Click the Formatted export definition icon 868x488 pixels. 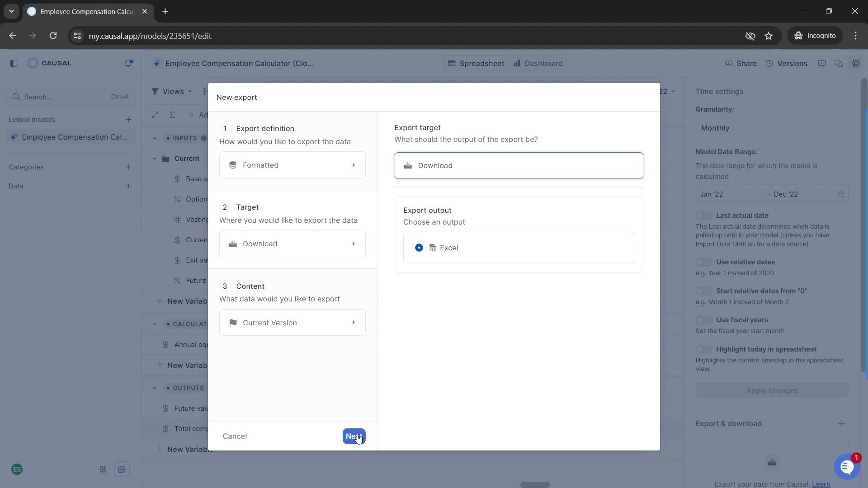[x=233, y=165]
